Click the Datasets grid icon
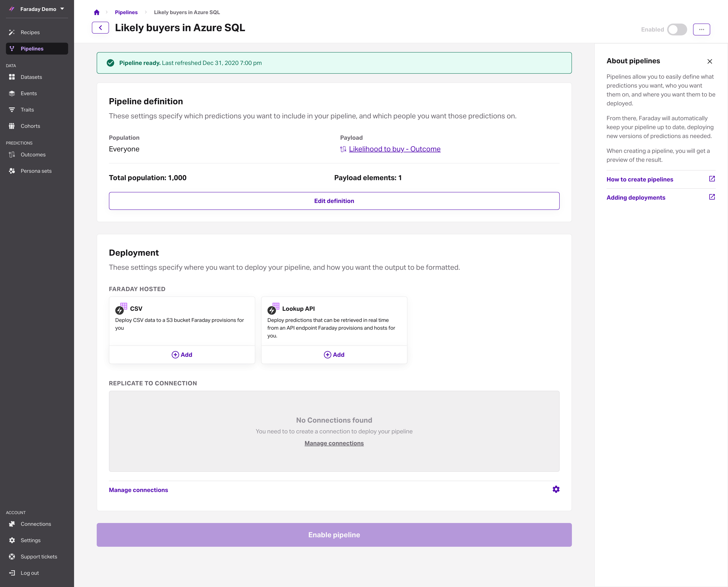Image resolution: width=728 pixels, height=587 pixels. click(x=12, y=77)
